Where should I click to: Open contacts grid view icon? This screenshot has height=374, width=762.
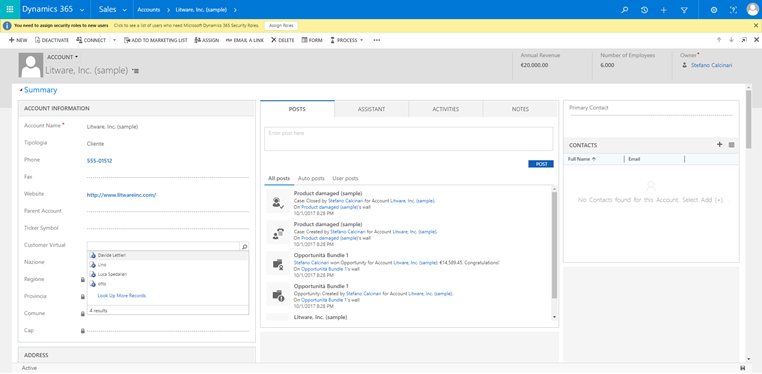coord(732,145)
